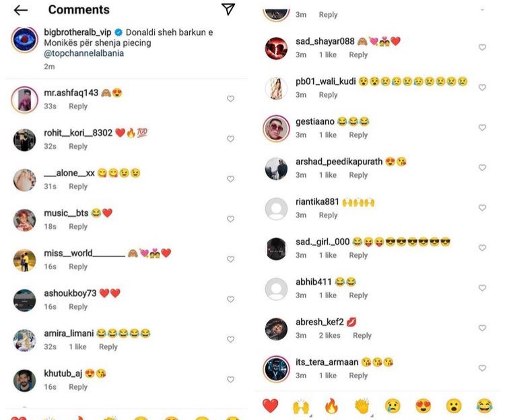The width and height of the screenshot is (505, 420).
Task: Select the laughing-tears emoji reaction
Action: pos(484,406)
